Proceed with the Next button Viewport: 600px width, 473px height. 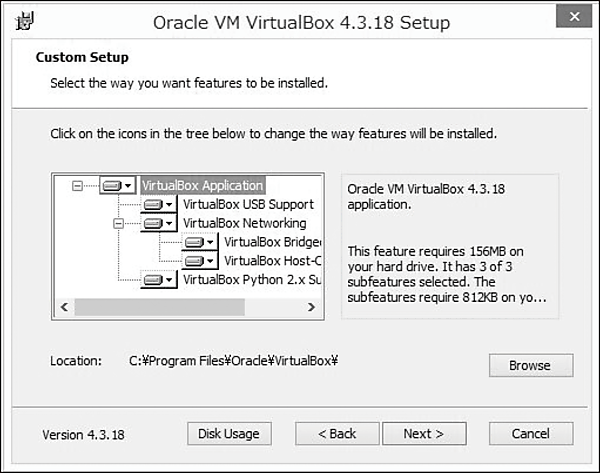423,433
